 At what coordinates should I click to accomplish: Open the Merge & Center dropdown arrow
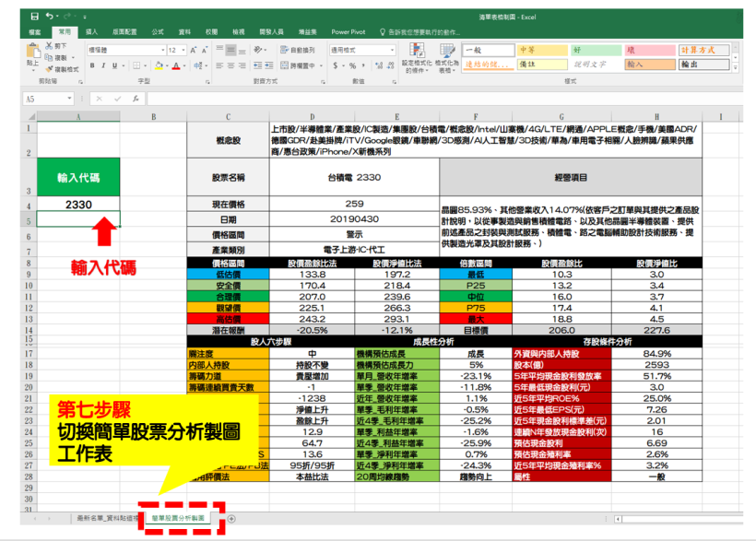(x=321, y=65)
